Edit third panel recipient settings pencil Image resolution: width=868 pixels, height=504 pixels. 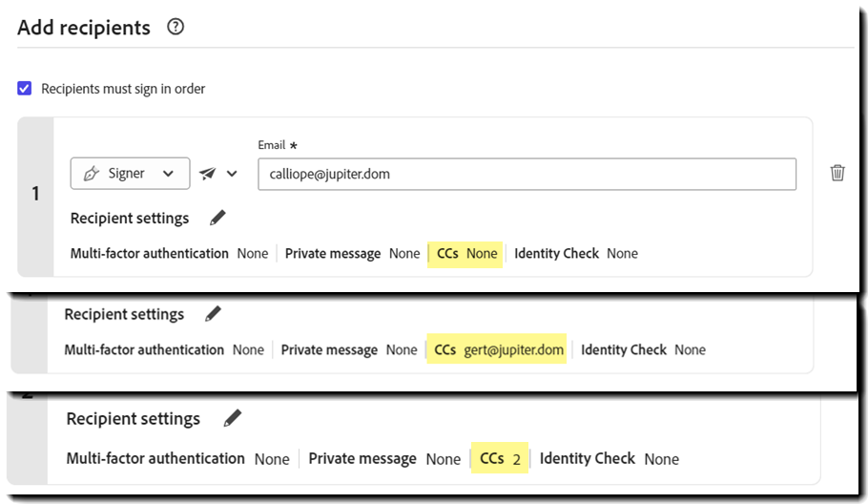(232, 418)
